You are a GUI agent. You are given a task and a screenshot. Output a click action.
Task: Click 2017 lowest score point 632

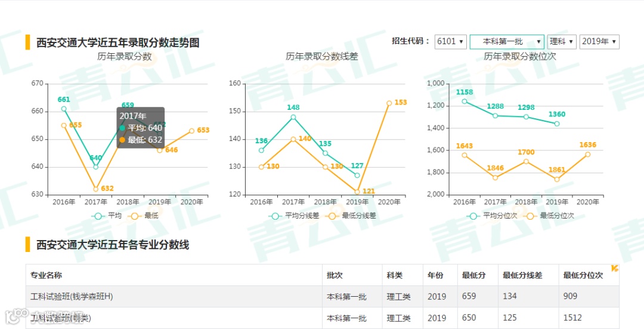(95, 189)
